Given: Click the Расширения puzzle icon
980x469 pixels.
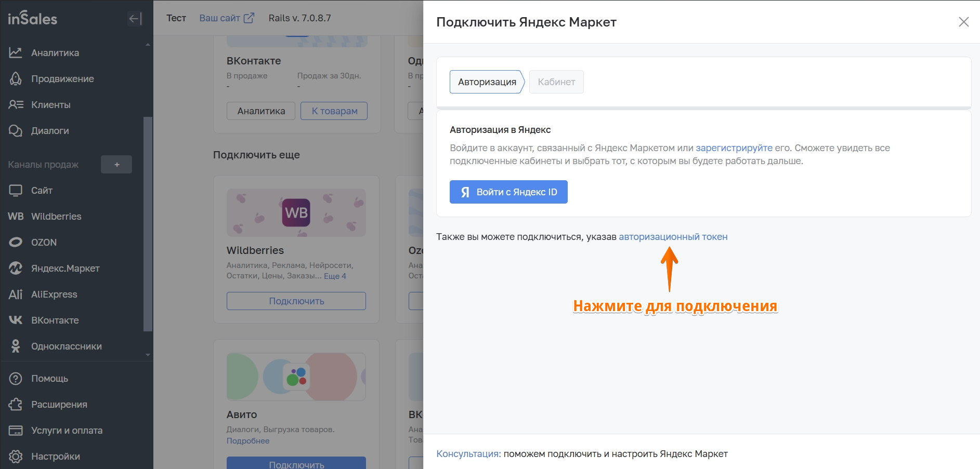Looking at the screenshot, I should [x=16, y=404].
